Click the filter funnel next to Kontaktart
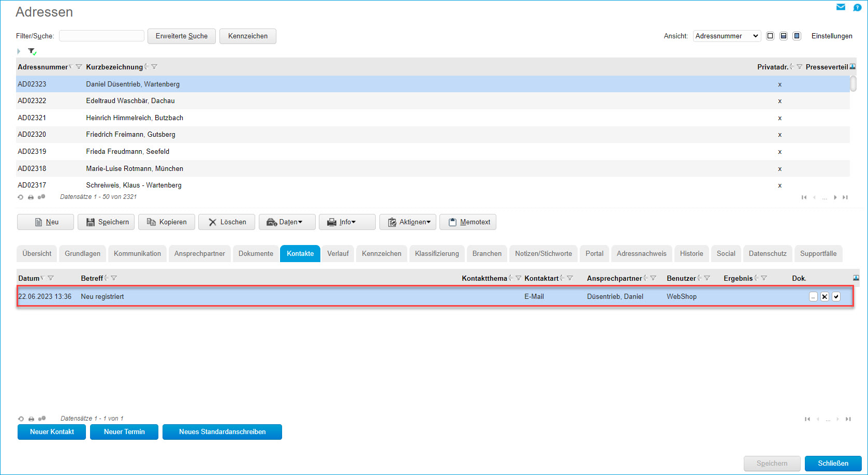 coord(570,278)
